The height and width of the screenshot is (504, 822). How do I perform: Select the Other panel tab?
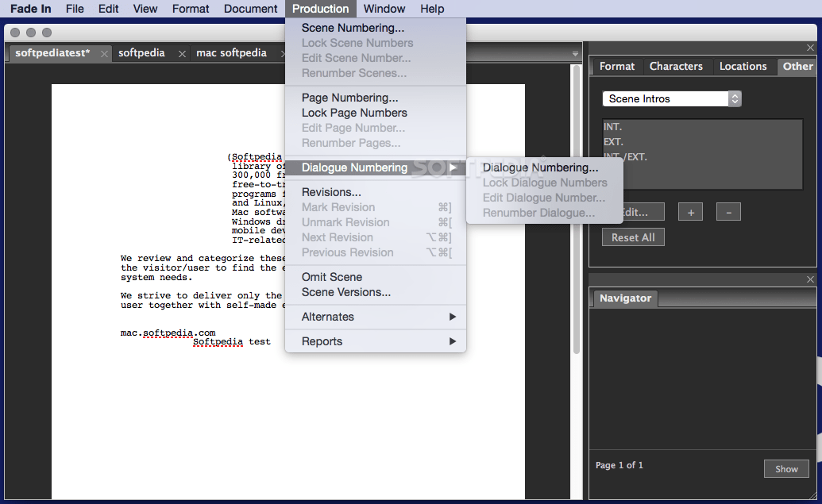pyautogui.click(x=797, y=67)
